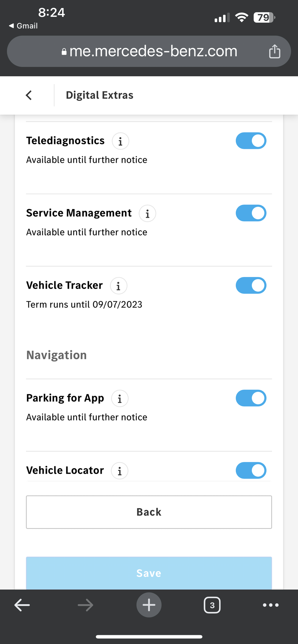Open info for Telediagnostics

point(120,141)
